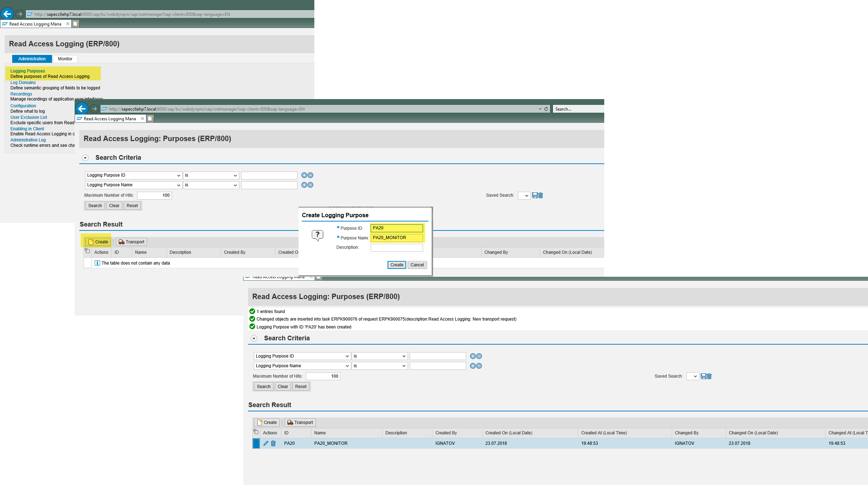This screenshot has width=868, height=485.
Task: Click the browser back arrow in top window
Action: (7, 14)
